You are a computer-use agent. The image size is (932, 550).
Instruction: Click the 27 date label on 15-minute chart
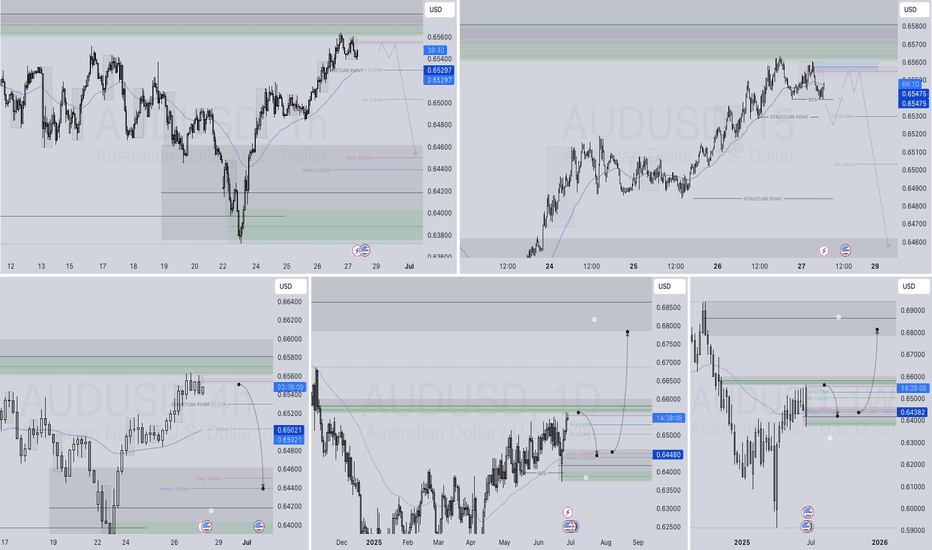801,266
